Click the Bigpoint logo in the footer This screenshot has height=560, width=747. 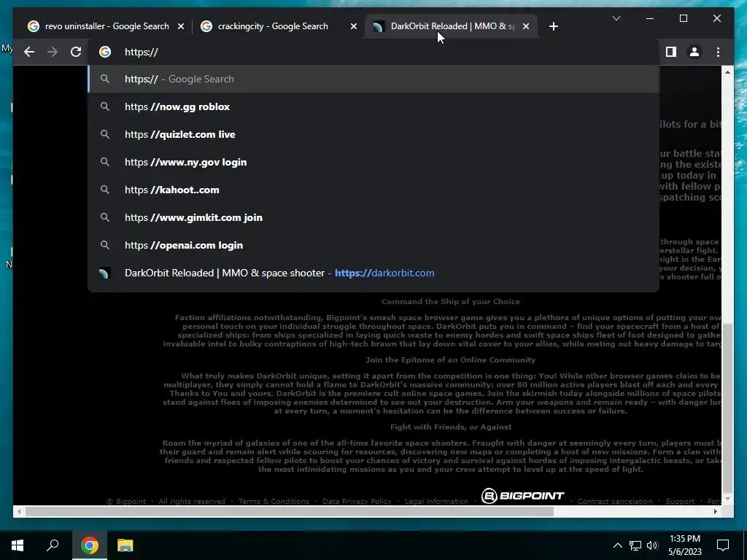click(522, 496)
